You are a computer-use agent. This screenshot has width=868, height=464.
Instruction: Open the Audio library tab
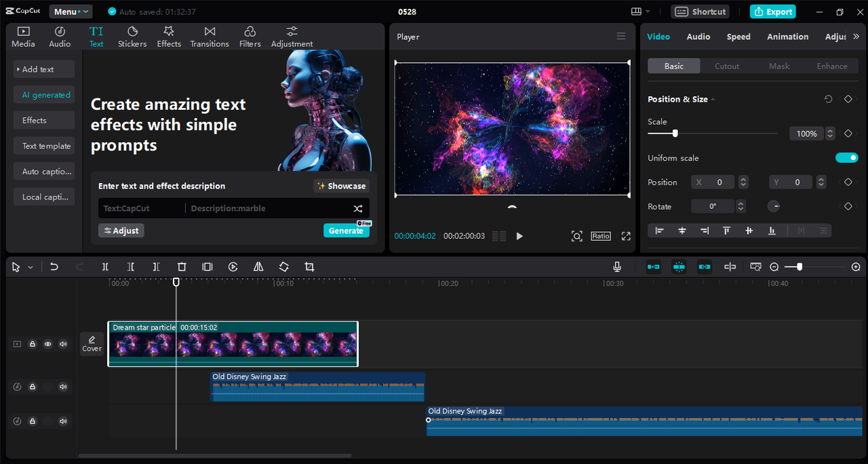coord(60,37)
